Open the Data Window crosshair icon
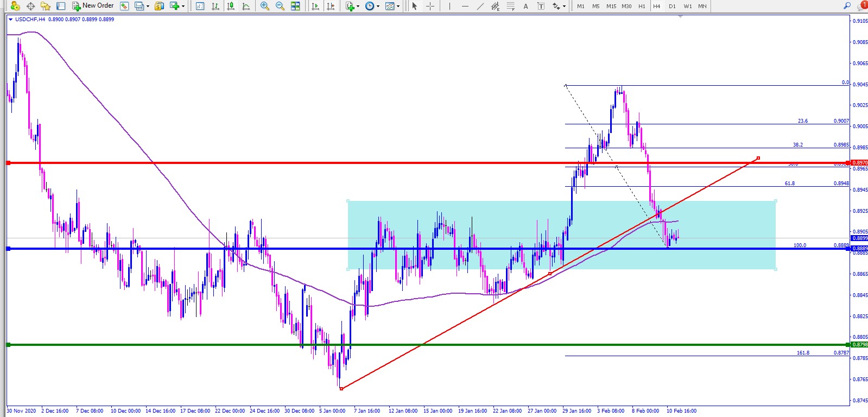This screenshot has height=417, width=868. pyautogui.click(x=30, y=6)
